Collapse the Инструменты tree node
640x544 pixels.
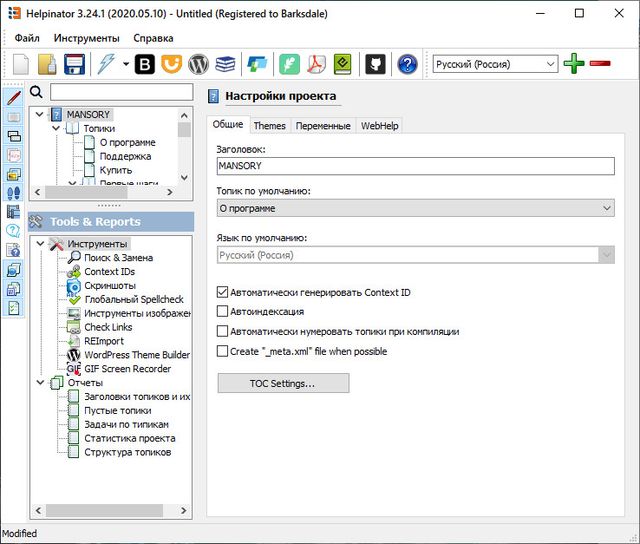click(40, 244)
